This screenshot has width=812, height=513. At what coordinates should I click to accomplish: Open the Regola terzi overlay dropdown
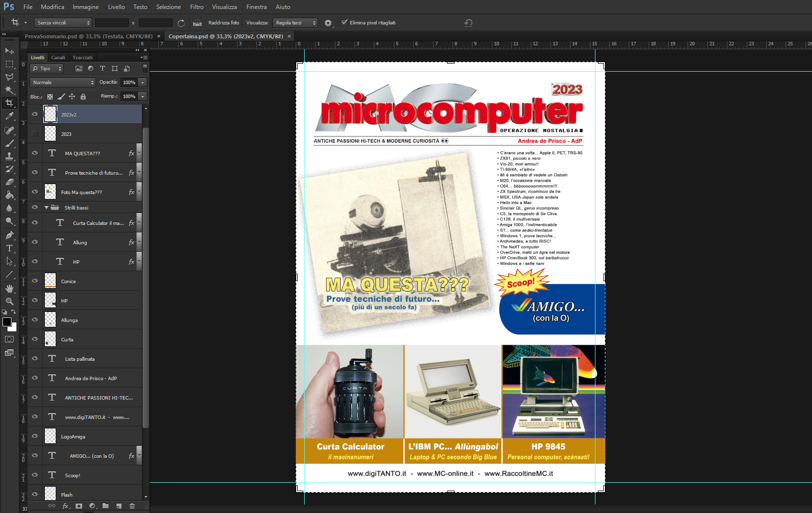tap(295, 23)
